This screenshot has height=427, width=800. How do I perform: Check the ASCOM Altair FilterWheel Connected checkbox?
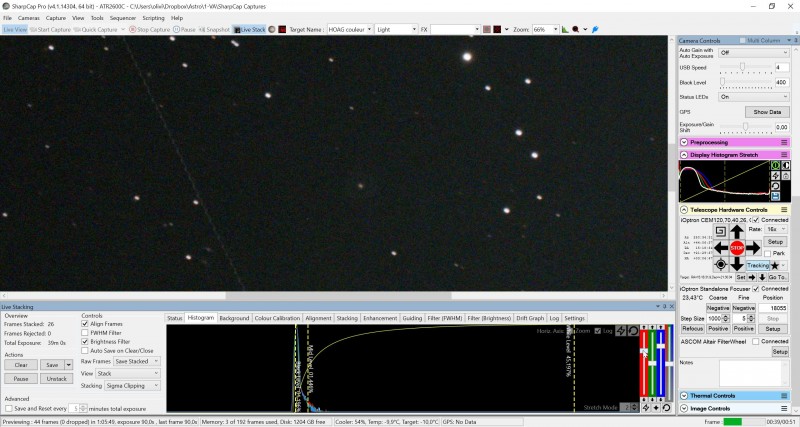(756, 341)
